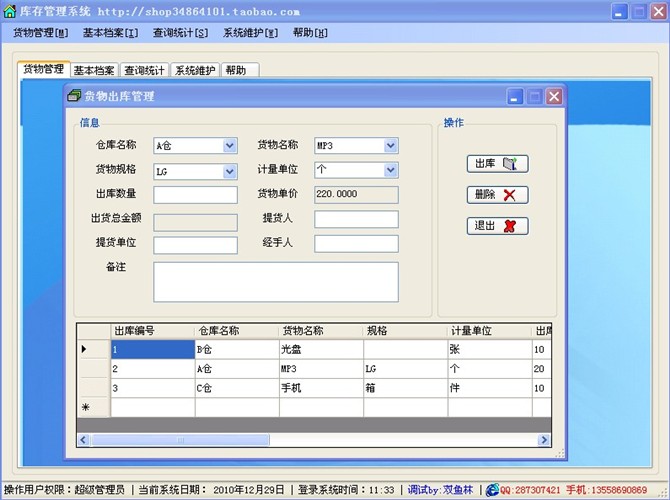
Task: Expand the 货物名称 dropdown
Action: pos(391,146)
